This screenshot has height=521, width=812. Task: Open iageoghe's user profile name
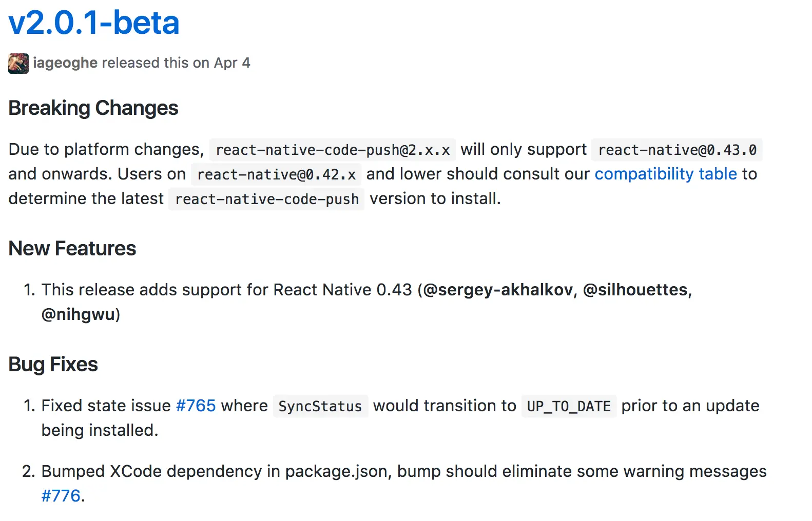65,63
